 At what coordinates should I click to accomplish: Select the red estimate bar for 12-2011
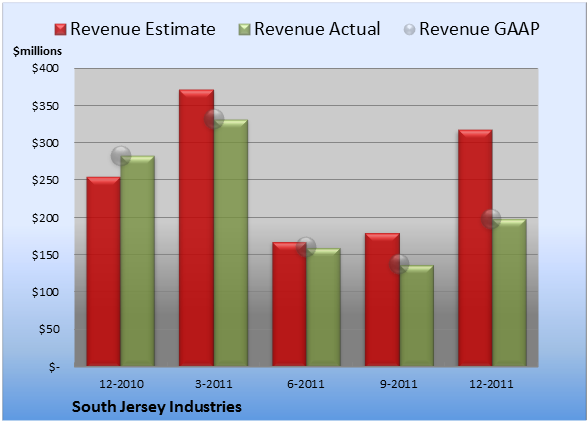tap(475, 248)
